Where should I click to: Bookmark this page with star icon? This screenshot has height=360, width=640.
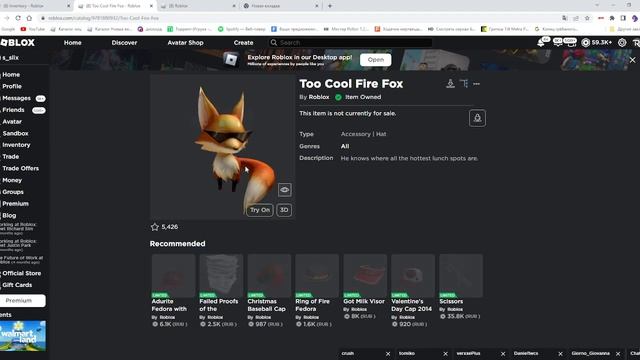coord(587,18)
